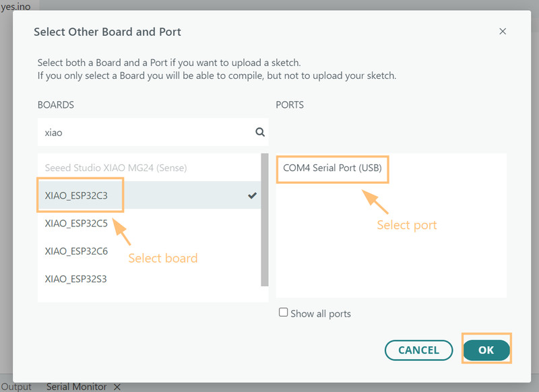Click the checkmark beside XIAO_ESP32C3
The height and width of the screenshot is (392, 539).
click(x=252, y=195)
